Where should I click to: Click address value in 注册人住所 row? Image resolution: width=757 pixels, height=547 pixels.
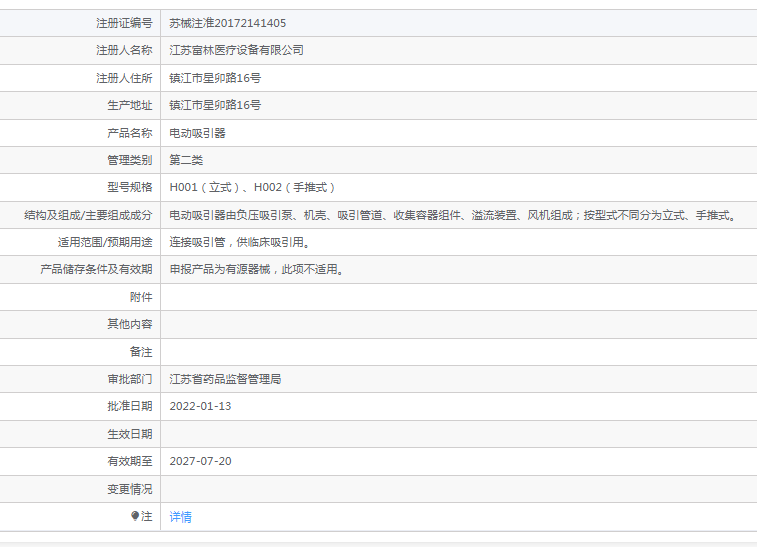(x=215, y=78)
